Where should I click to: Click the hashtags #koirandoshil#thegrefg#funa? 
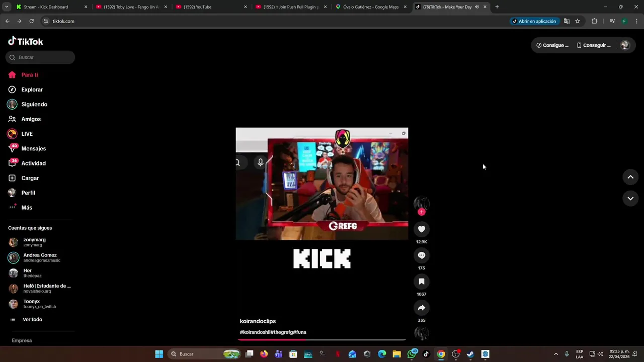point(273,332)
